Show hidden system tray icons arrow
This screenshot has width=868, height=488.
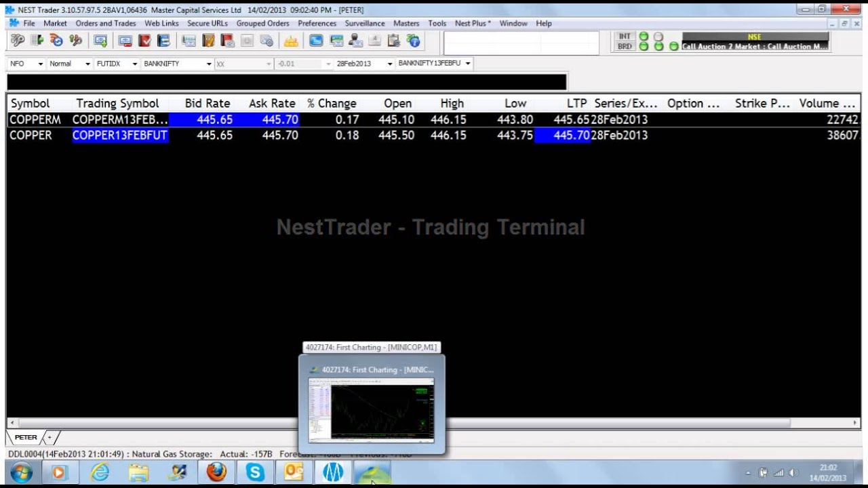point(749,473)
